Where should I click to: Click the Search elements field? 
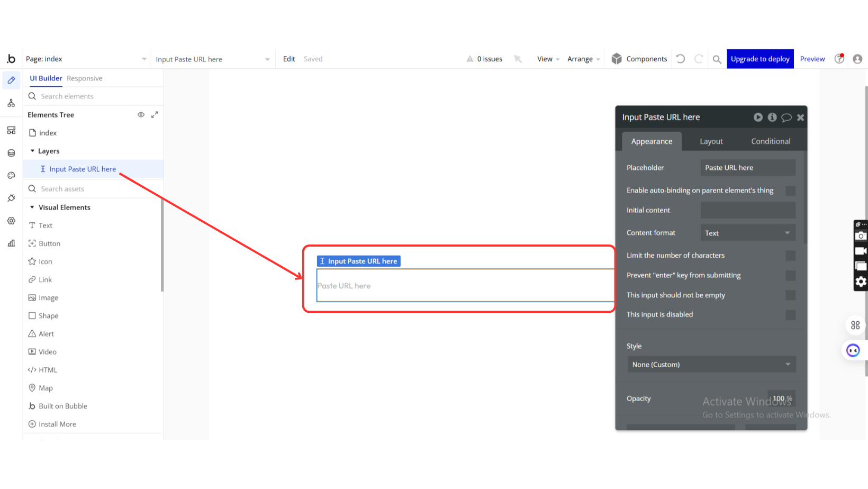tap(93, 96)
